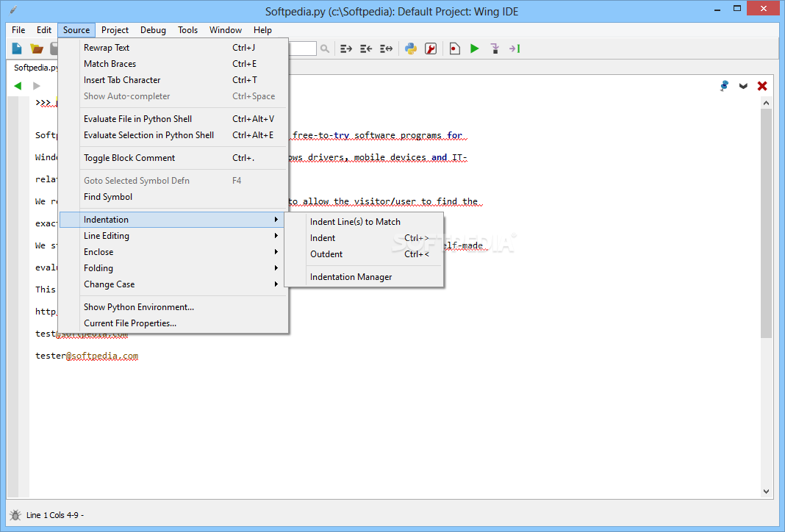Go forward with the gray right arrow

[x=37, y=85]
